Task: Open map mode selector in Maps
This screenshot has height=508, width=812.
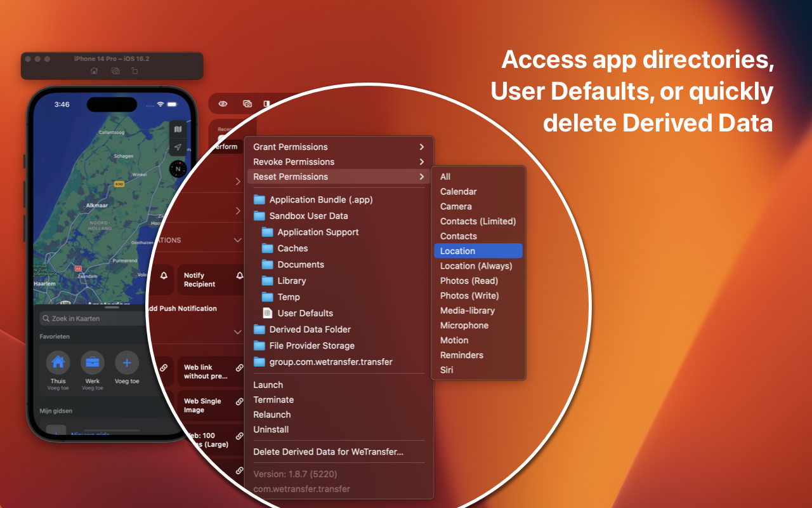Action: coord(178,130)
